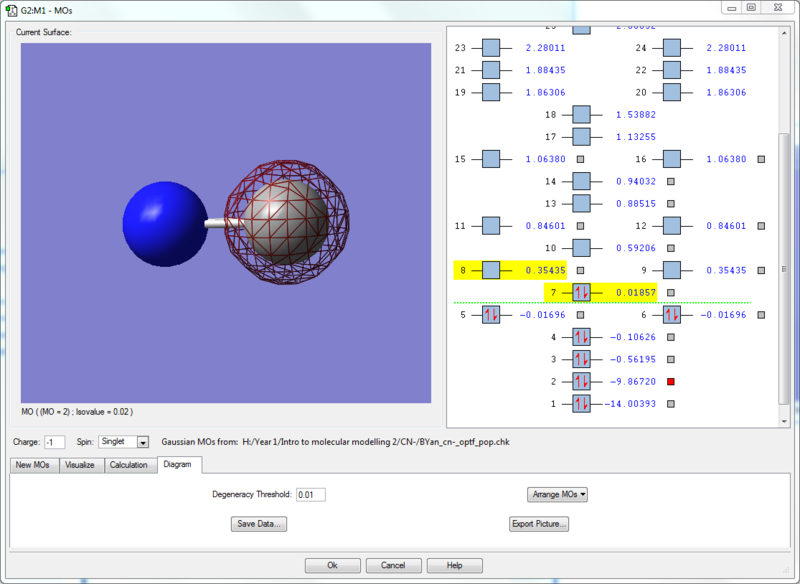Switch to the Visualize tab
Image resolution: width=800 pixels, height=584 pixels.
click(79, 465)
